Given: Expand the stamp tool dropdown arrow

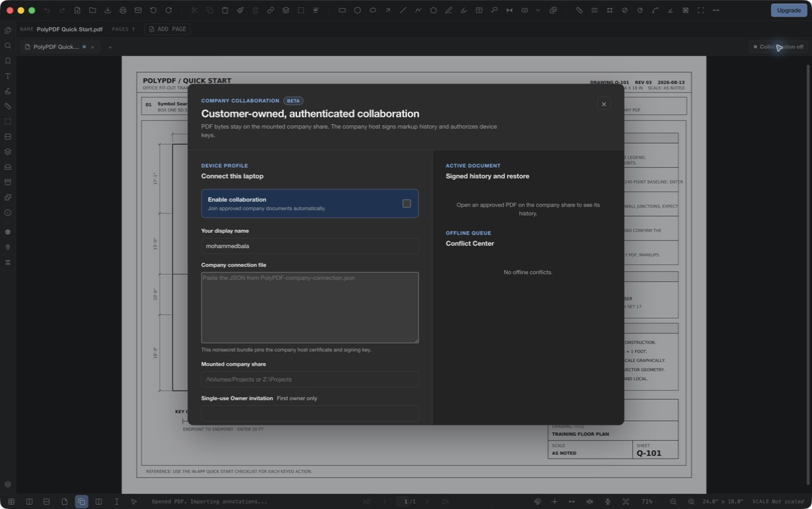Looking at the screenshot, I should tap(538, 11).
